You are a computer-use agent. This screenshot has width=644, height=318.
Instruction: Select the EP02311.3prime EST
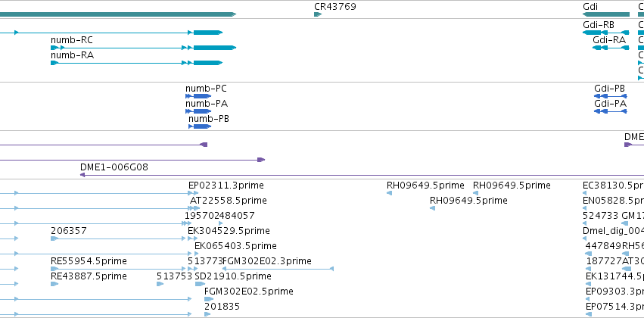point(194,193)
